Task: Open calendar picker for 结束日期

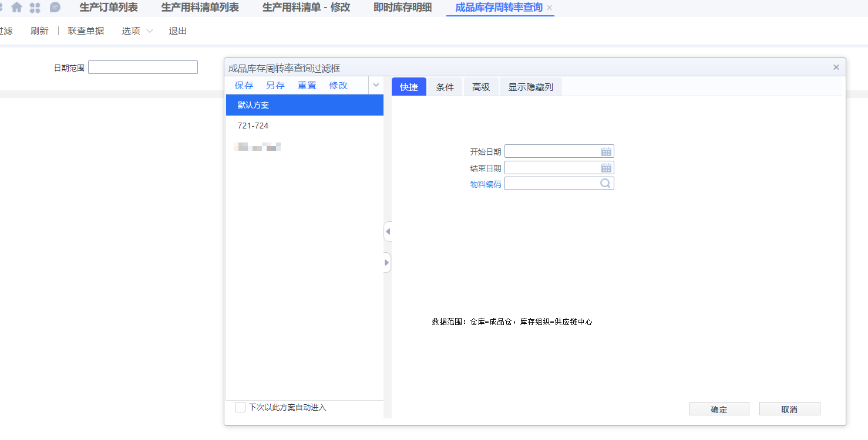Action: (x=607, y=168)
